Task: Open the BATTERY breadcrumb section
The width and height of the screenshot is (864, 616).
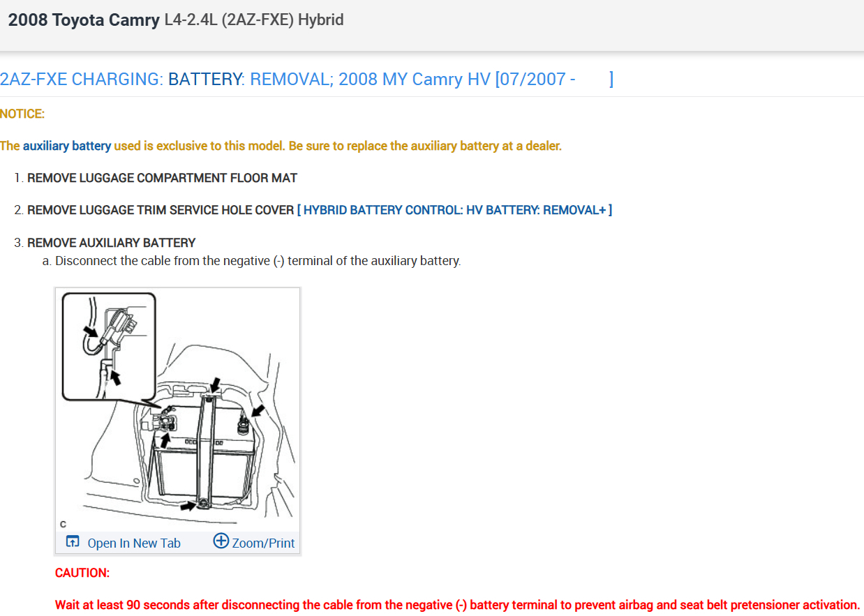Action: click(206, 79)
